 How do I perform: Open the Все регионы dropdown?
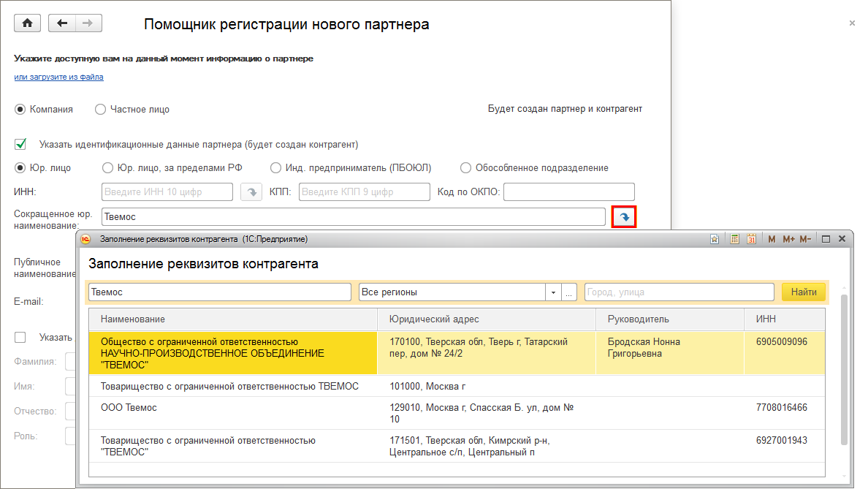(x=553, y=292)
